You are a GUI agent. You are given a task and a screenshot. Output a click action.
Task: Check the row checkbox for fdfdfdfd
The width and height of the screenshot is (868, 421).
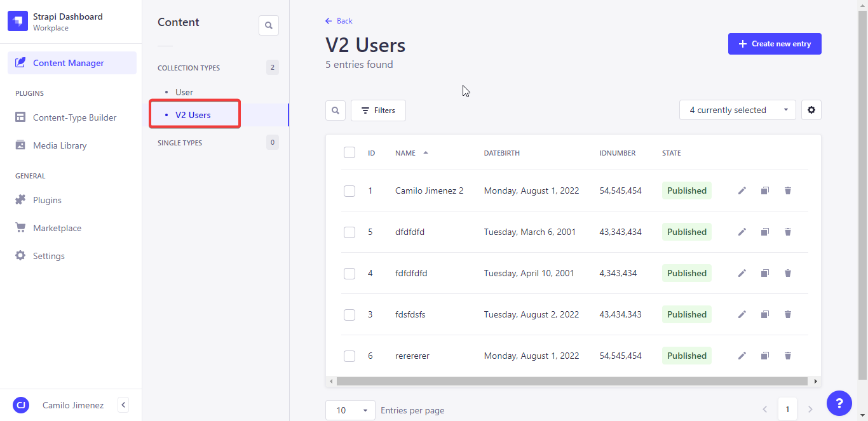click(349, 273)
